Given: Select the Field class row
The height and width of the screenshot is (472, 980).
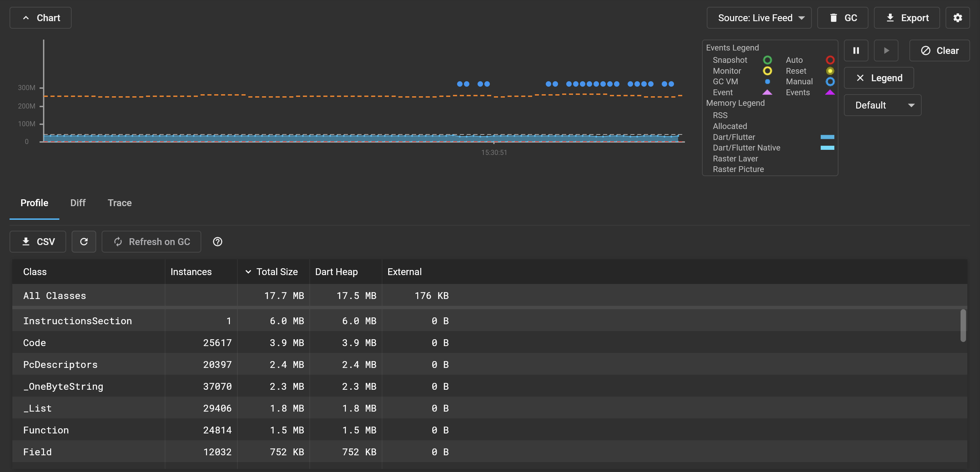Looking at the screenshot, I should (489, 452).
